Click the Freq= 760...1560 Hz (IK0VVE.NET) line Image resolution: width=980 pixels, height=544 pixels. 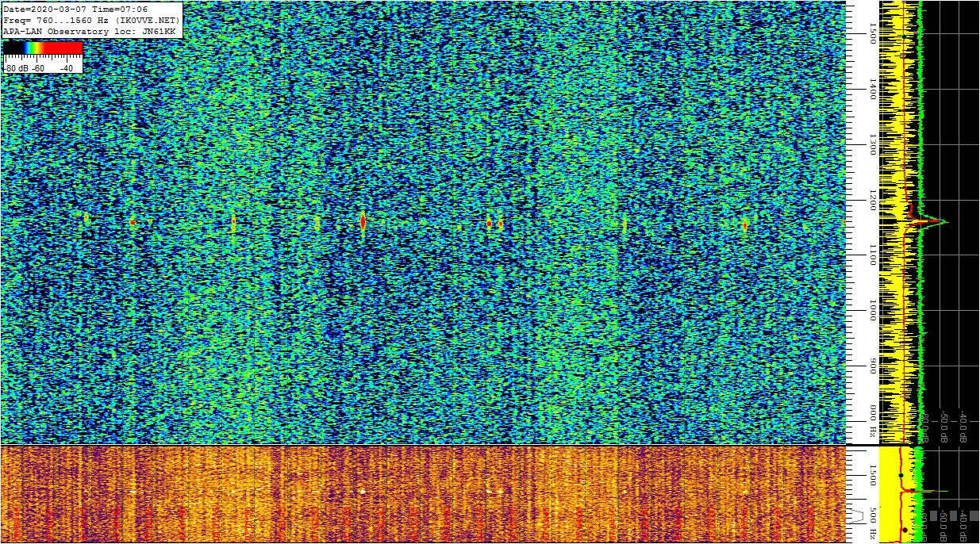pos(91,19)
